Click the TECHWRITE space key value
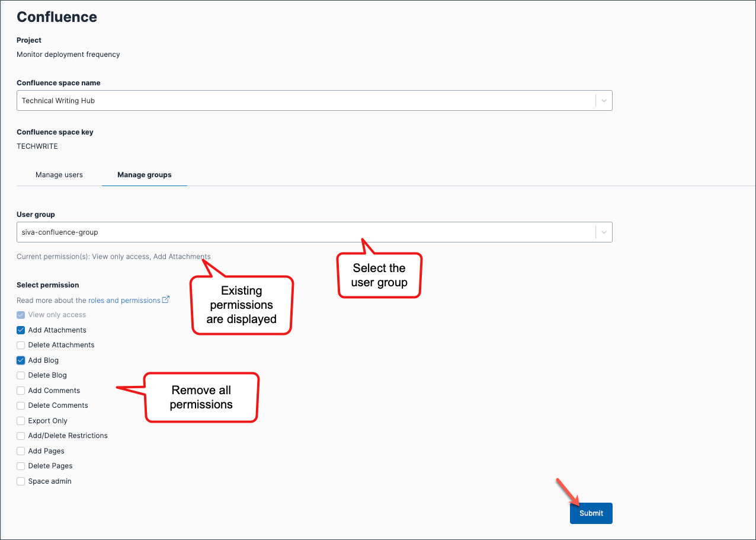 (x=37, y=146)
